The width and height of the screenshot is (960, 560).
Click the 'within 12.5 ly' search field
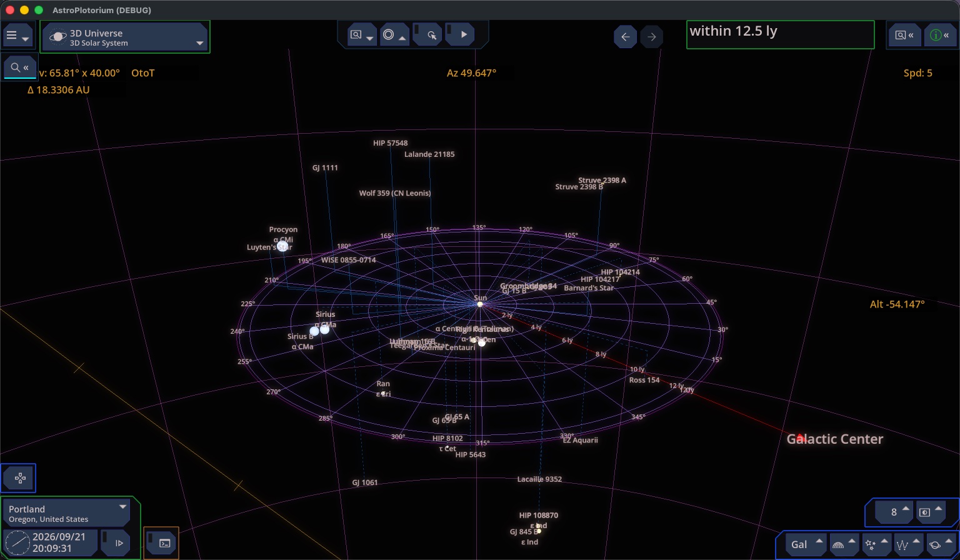(780, 35)
